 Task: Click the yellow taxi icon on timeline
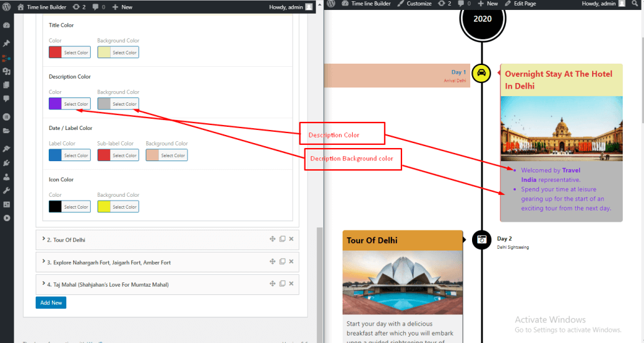tap(481, 73)
